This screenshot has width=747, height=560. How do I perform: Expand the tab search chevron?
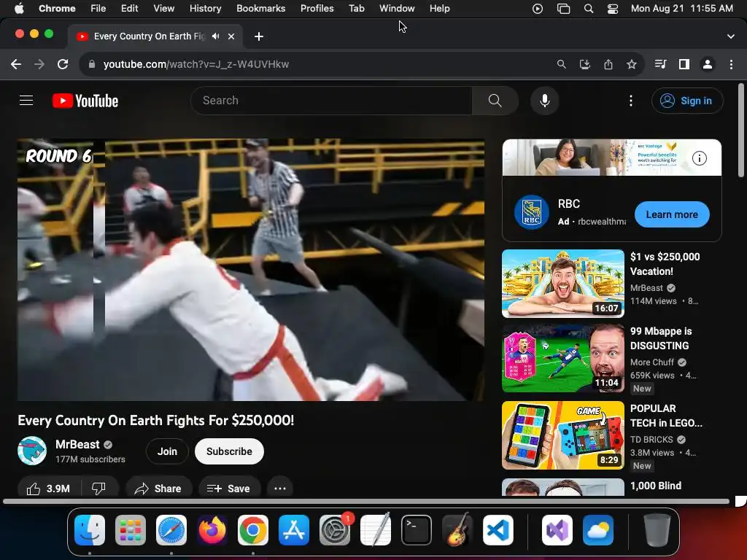click(x=731, y=36)
